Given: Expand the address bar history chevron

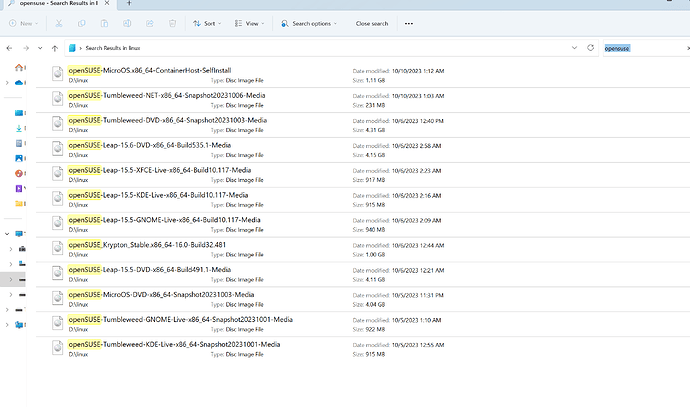Looking at the screenshot, I should (x=573, y=47).
